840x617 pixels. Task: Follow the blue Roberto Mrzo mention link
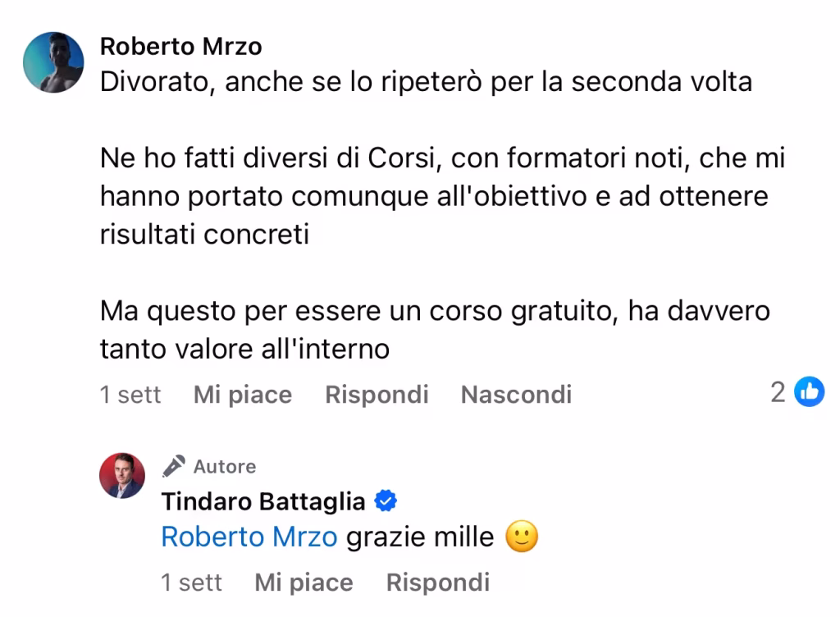click(249, 537)
